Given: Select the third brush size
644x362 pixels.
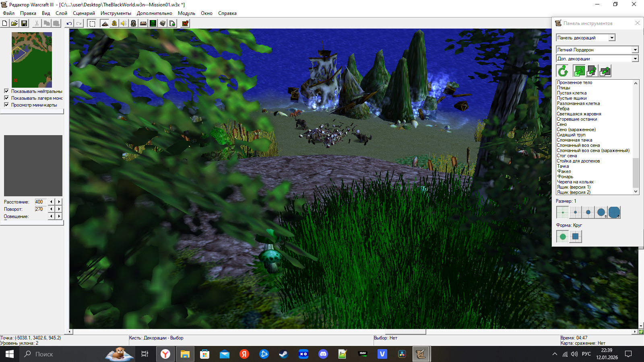Looking at the screenshot, I should [x=588, y=212].
